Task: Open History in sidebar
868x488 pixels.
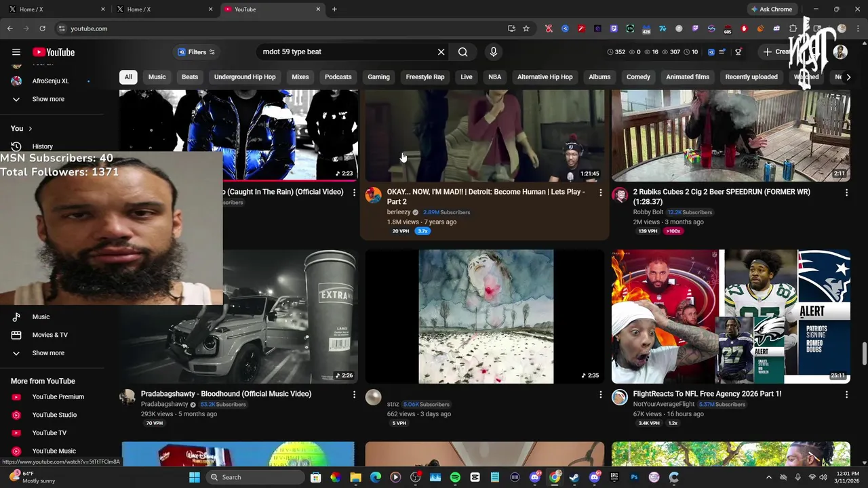Action: [x=42, y=146]
